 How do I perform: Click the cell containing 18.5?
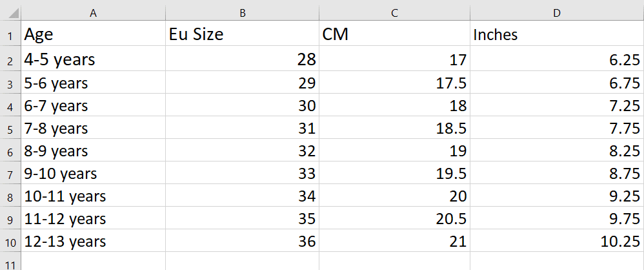point(394,129)
